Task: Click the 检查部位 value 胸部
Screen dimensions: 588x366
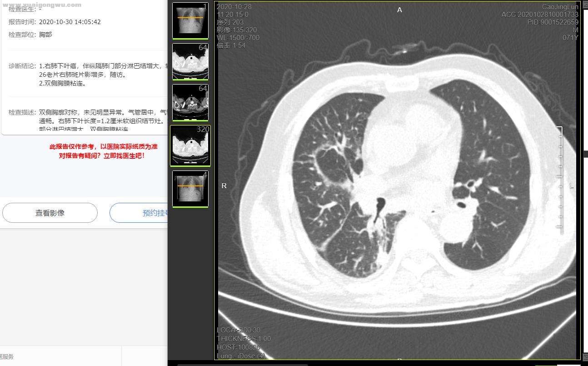Action: click(x=45, y=35)
